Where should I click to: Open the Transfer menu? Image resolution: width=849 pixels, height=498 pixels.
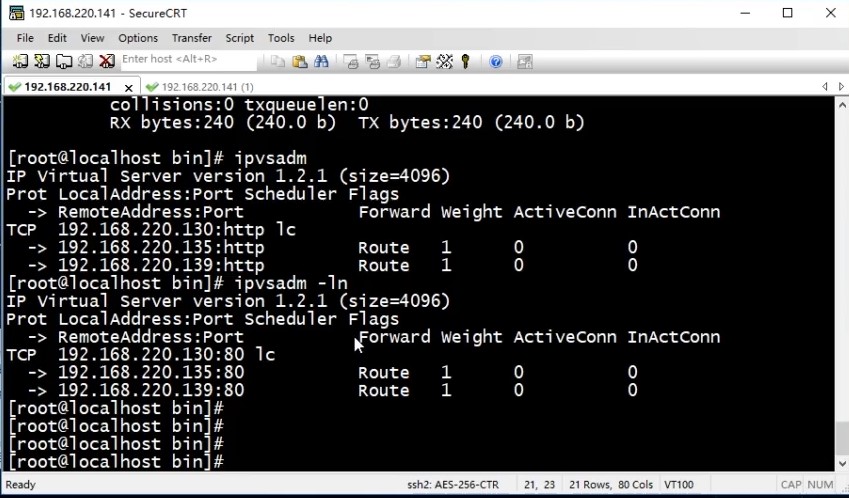coord(192,38)
